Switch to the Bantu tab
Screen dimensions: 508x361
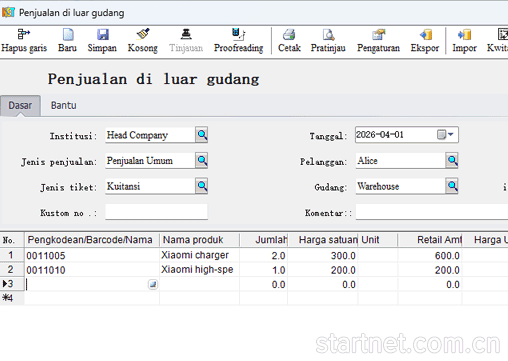pyautogui.click(x=63, y=105)
